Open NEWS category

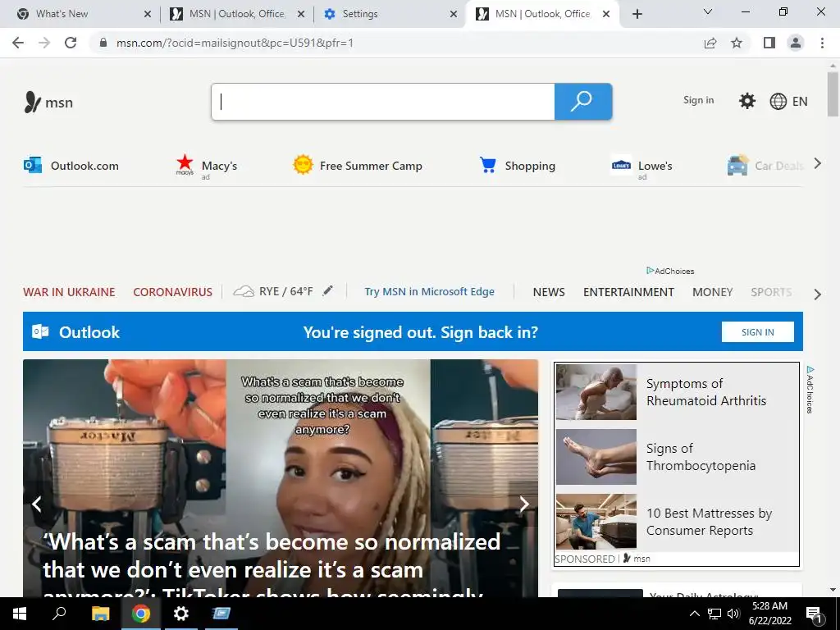click(x=549, y=292)
